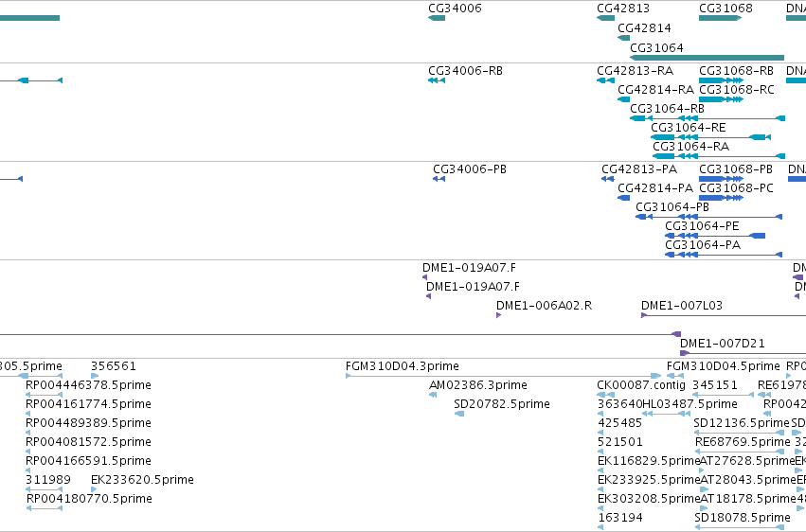This screenshot has height=532, width=806.
Task: Open transcript CG42814-RA
Action: click(x=656, y=90)
